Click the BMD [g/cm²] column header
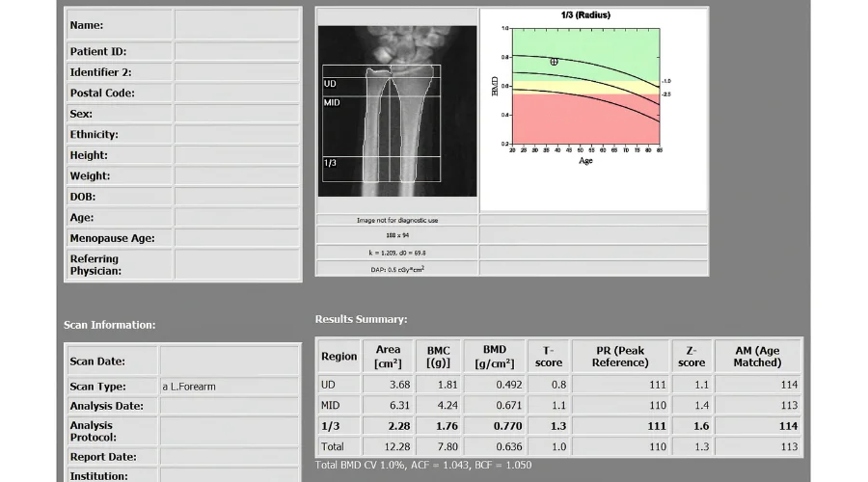This screenshot has width=868, height=482. coord(495,357)
